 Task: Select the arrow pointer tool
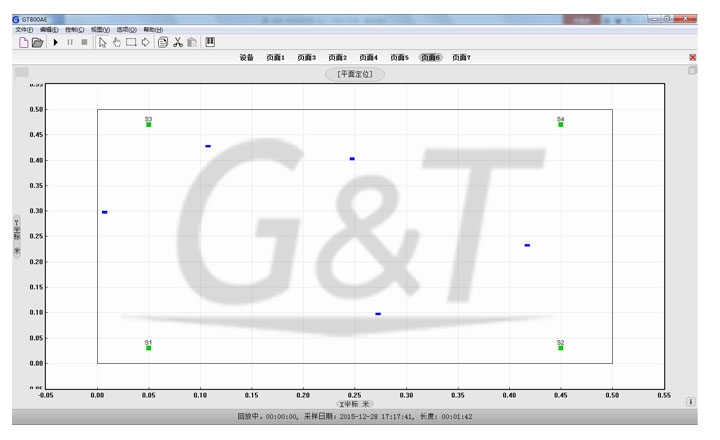pos(102,43)
